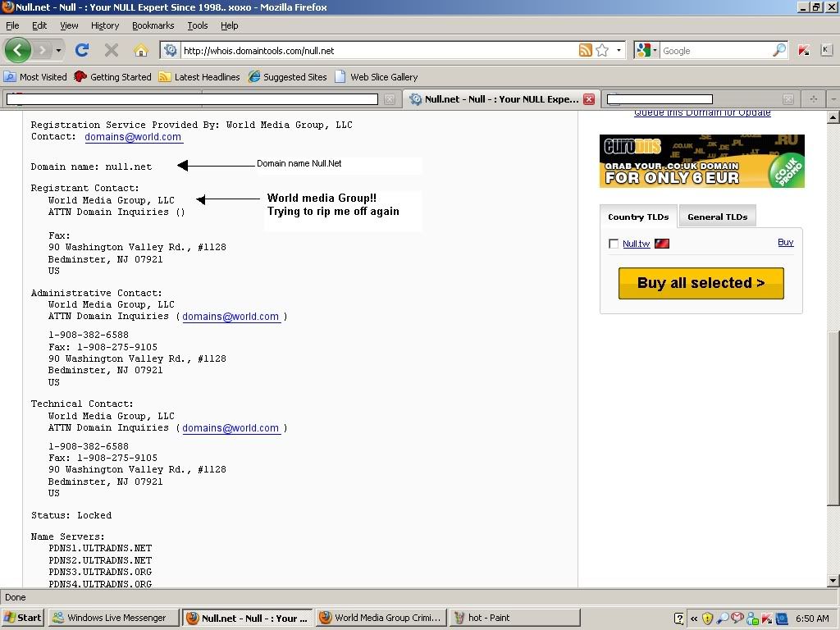
Task: Click the system clock showing 6:50 AM
Action: [811, 619]
